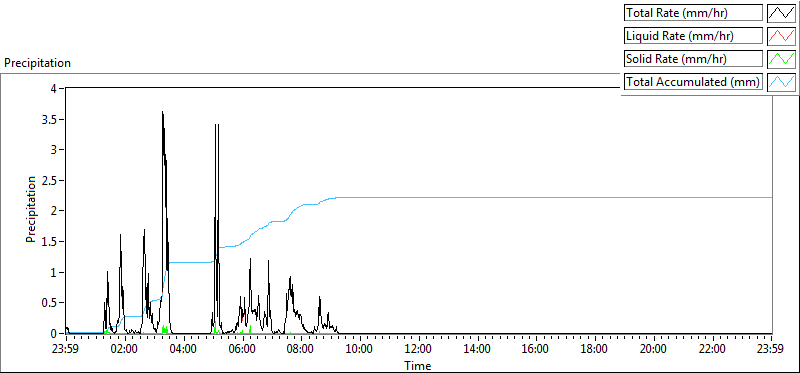Viewport: 800px width, 373px height.
Task: Click the Precipitation chart title
Action: click(x=37, y=63)
